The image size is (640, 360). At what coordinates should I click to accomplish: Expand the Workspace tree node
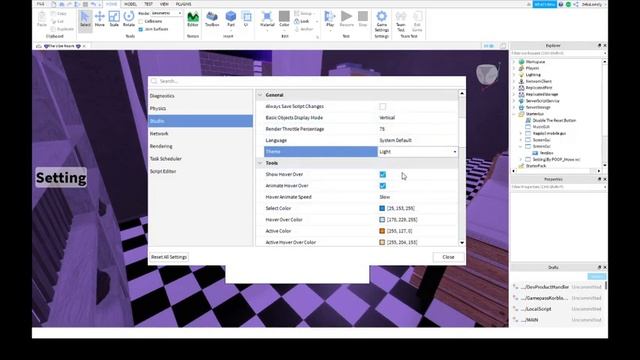point(514,62)
